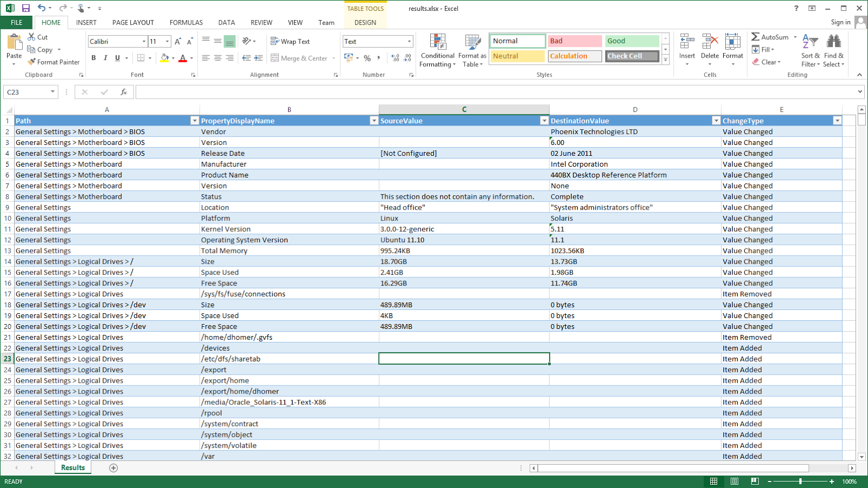
Task: Toggle Bold formatting
Action: point(94,58)
